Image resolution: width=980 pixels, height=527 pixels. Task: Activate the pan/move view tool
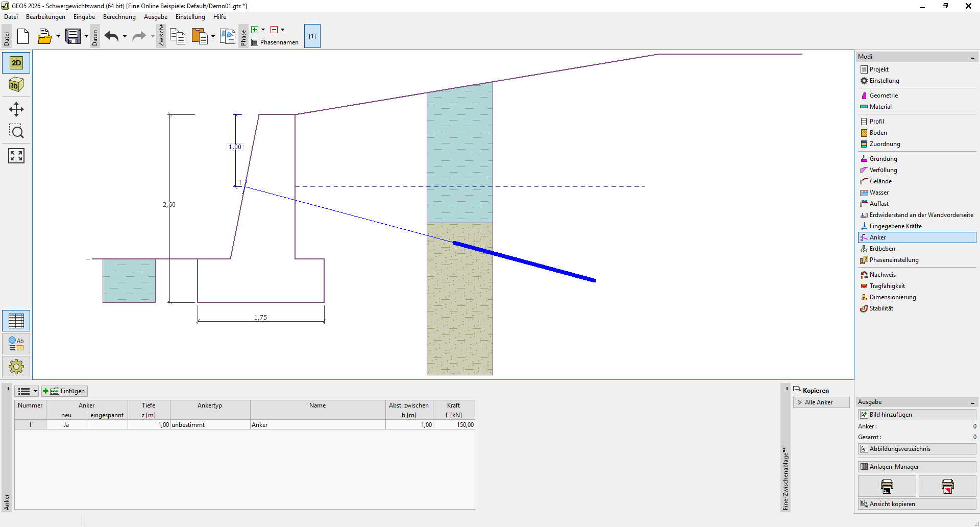16,109
